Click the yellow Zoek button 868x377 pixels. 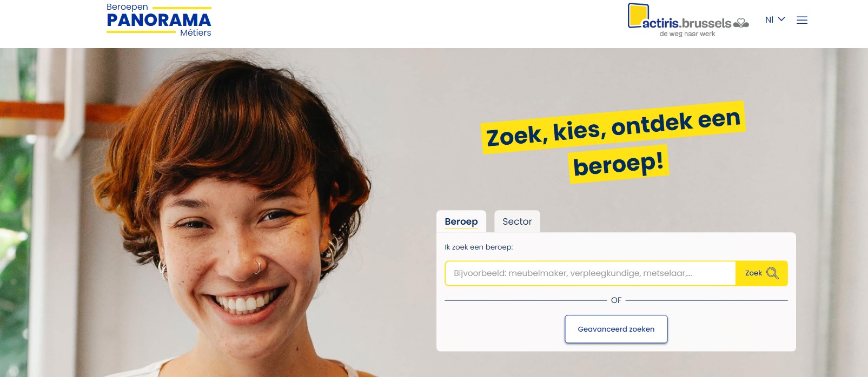click(761, 273)
